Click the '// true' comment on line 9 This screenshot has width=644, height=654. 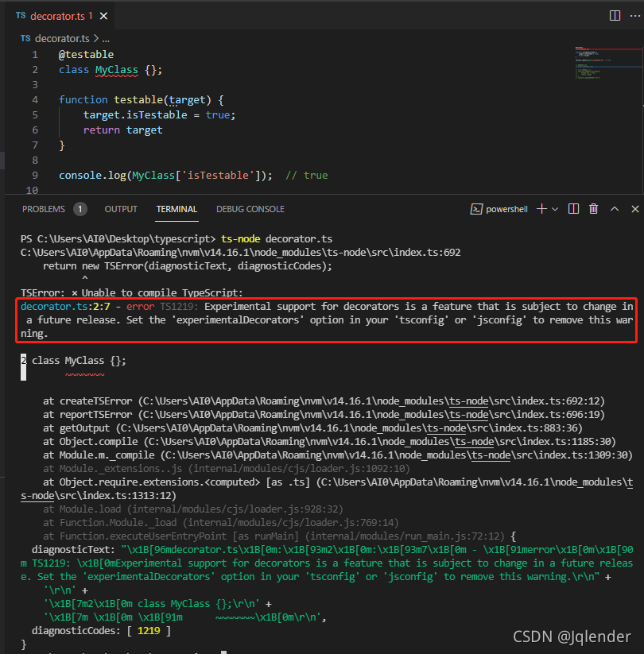307,176
